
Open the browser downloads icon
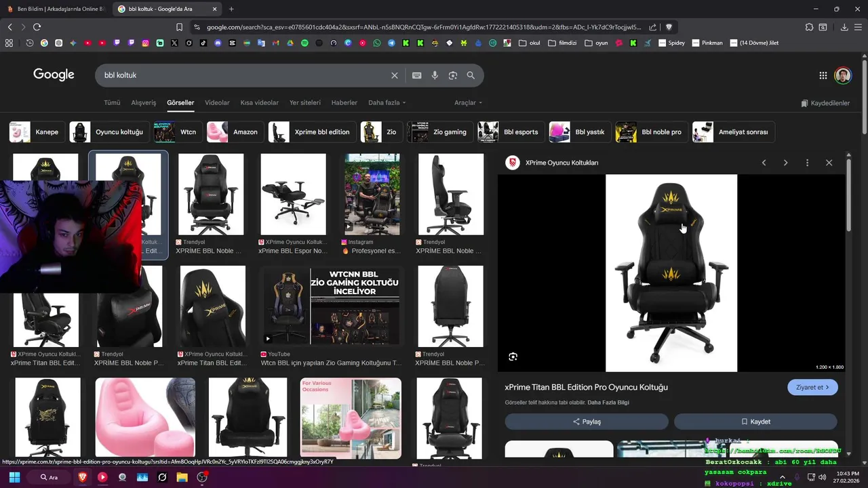click(844, 27)
